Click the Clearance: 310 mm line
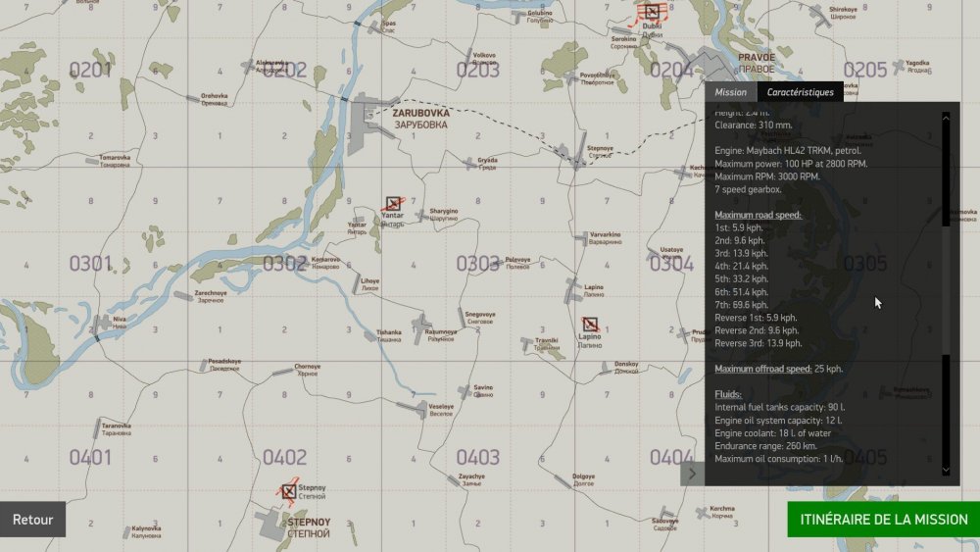Image resolution: width=980 pixels, height=552 pixels. (753, 125)
